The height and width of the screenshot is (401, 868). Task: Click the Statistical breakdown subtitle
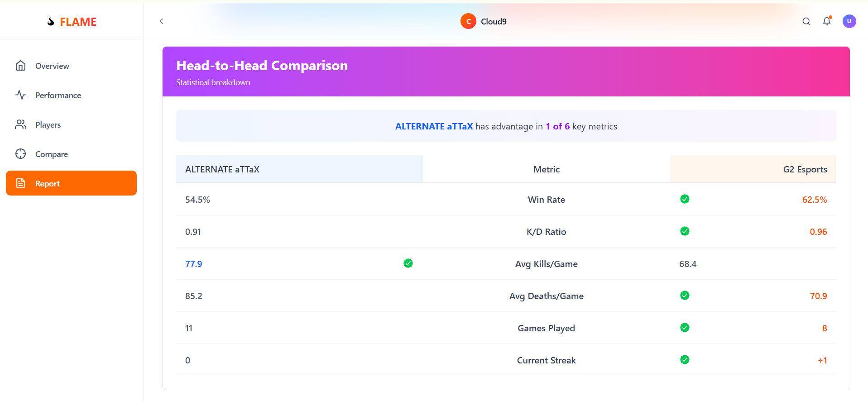point(213,82)
